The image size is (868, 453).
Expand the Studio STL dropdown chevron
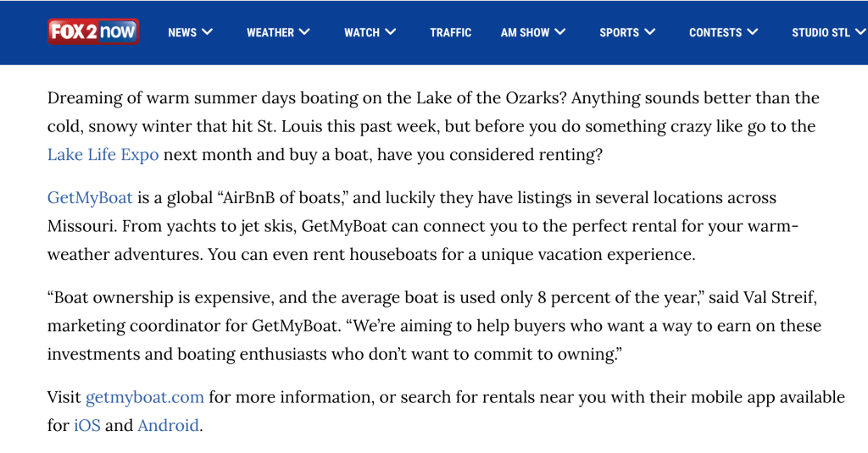coord(860,32)
